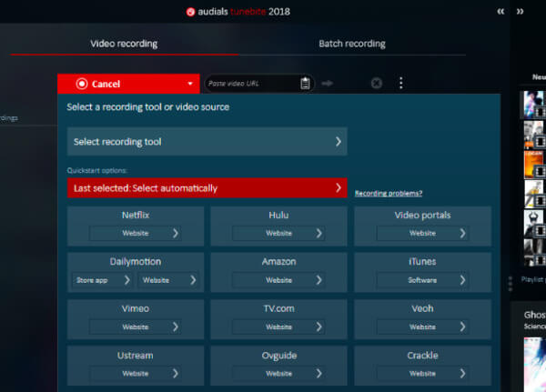The image size is (546, 392).
Task: Click the Cancel recording button
Action: coord(128,84)
